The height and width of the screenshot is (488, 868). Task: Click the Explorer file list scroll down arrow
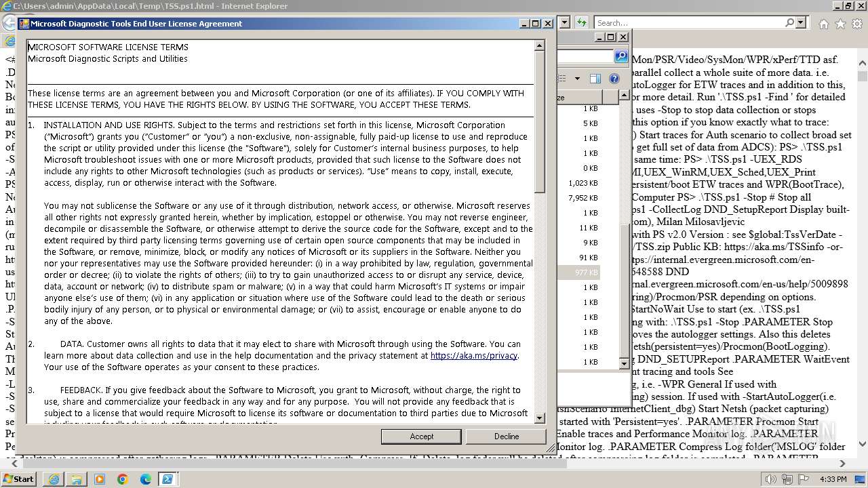(x=625, y=364)
